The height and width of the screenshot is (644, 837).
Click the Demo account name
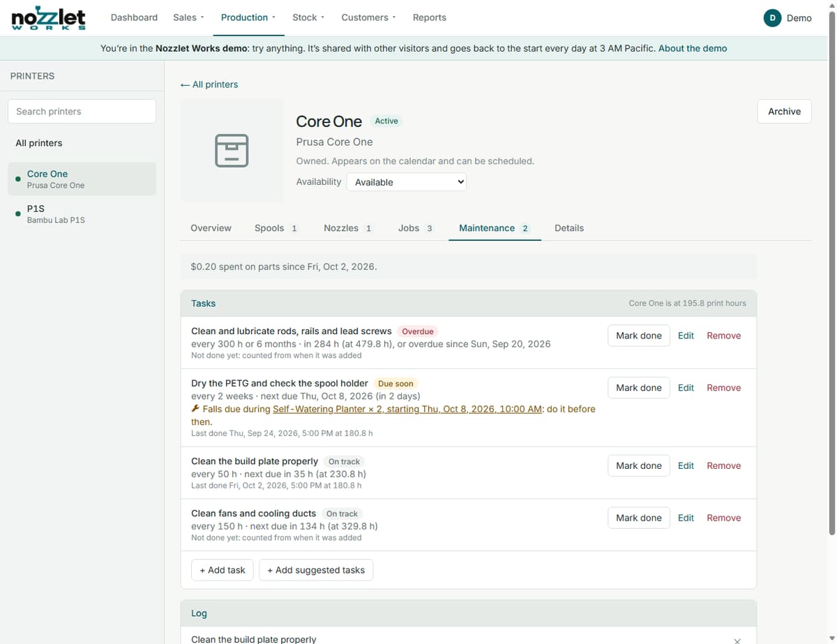click(x=799, y=18)
